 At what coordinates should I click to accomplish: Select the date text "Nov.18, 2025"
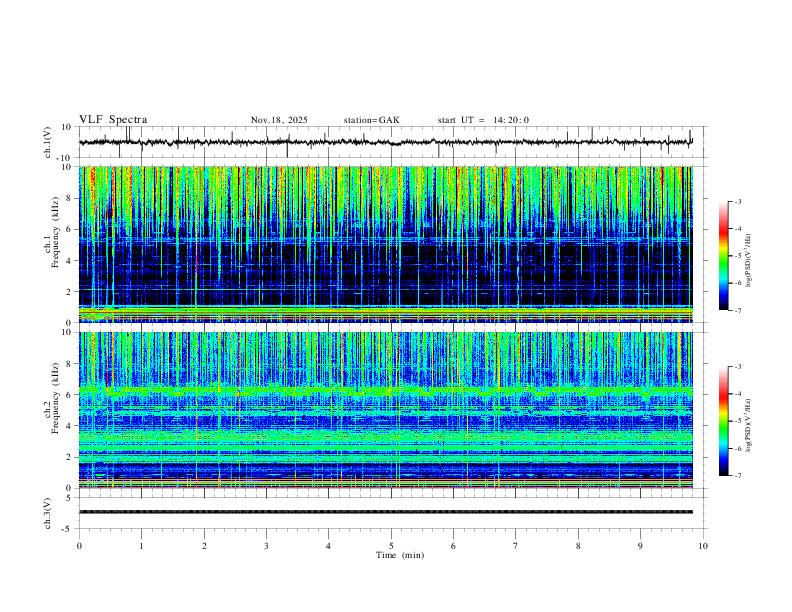point(279,120)
